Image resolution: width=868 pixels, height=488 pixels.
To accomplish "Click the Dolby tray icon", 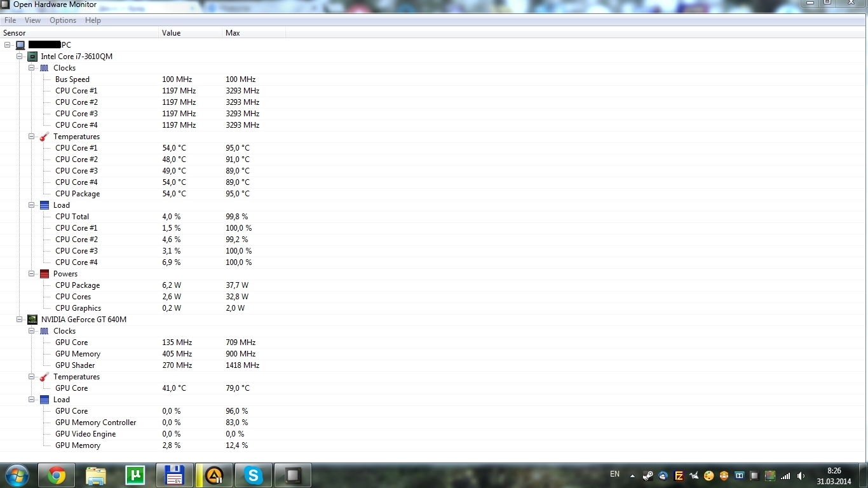I will (740, 475).
